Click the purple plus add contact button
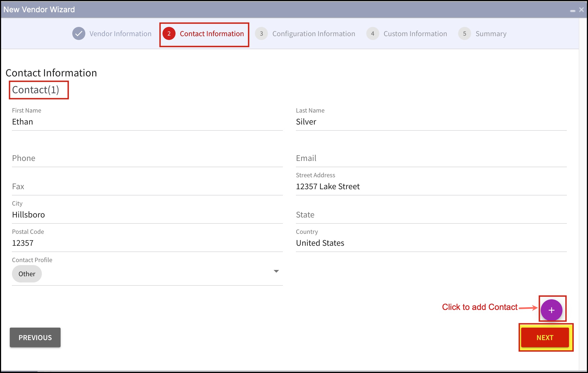Screen dimensions: 588x373 (x=551, y=310)
